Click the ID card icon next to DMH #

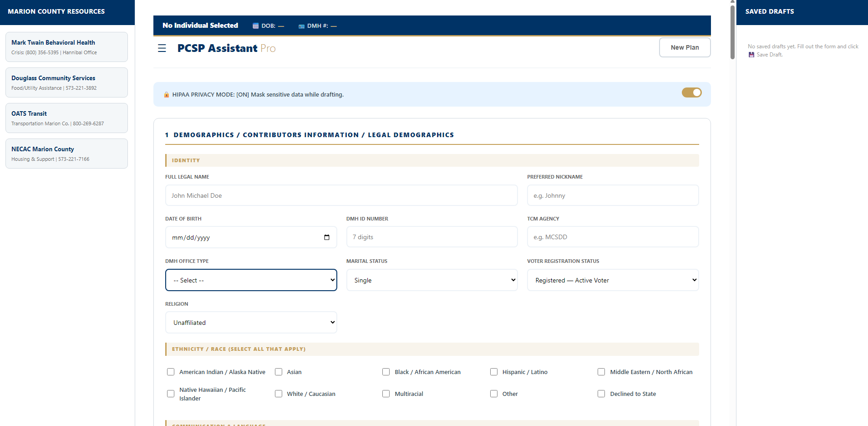[301, 26]
